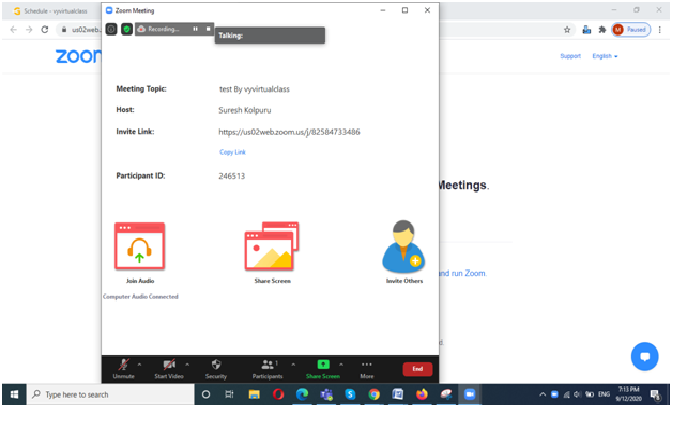Open Skype from the taskbar
675x426 pixels.
(350, 394)
